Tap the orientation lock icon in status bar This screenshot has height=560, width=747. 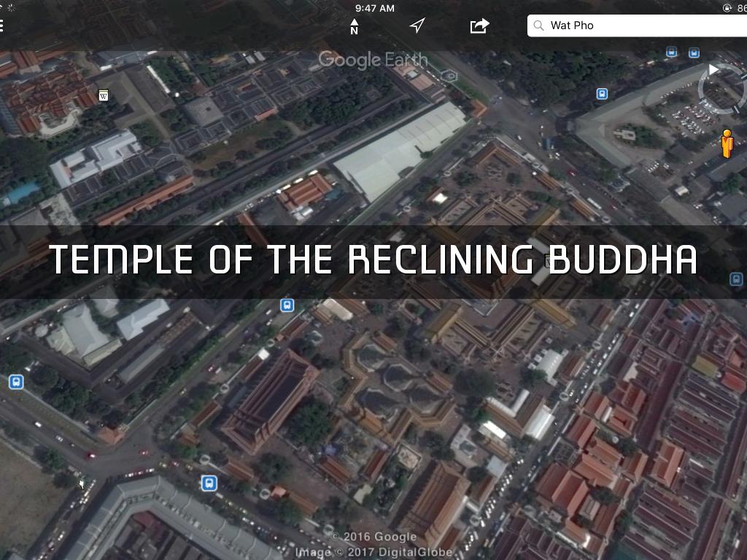[x=727, y=8]
